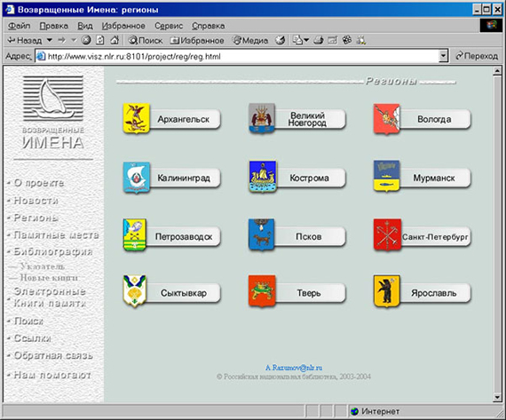Viewport: 506px width, 420px height.
Task: Open the Избранное menu in the menu bar
Action: [123, 26]
